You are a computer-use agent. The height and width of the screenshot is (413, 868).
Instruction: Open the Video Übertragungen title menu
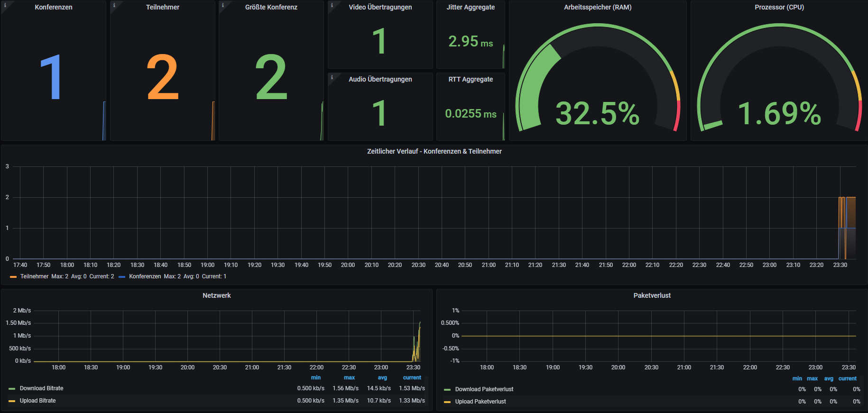click(380, 7)
